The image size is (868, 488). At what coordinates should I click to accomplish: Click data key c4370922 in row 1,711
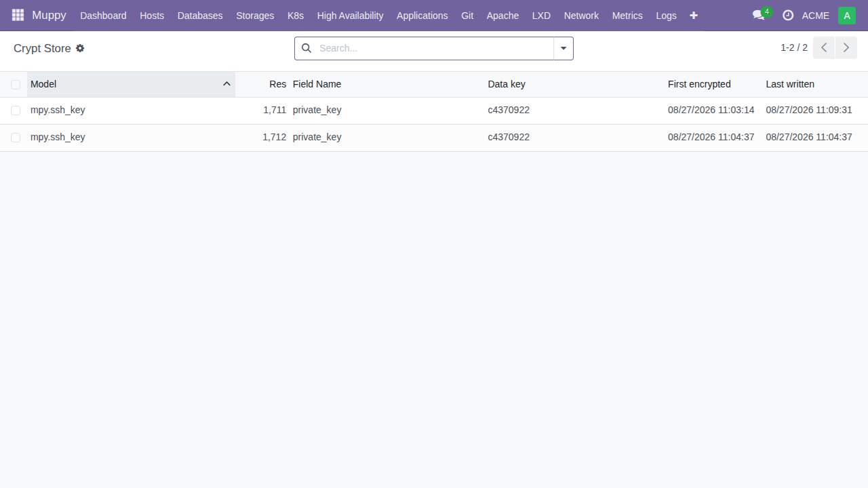[509, 110]
